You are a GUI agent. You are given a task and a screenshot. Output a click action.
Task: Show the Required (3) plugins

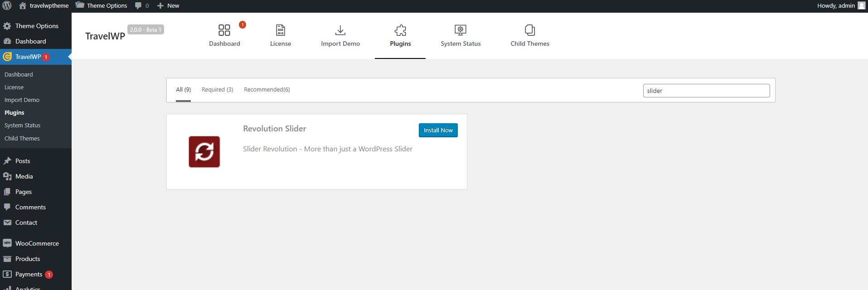[218, 90]
